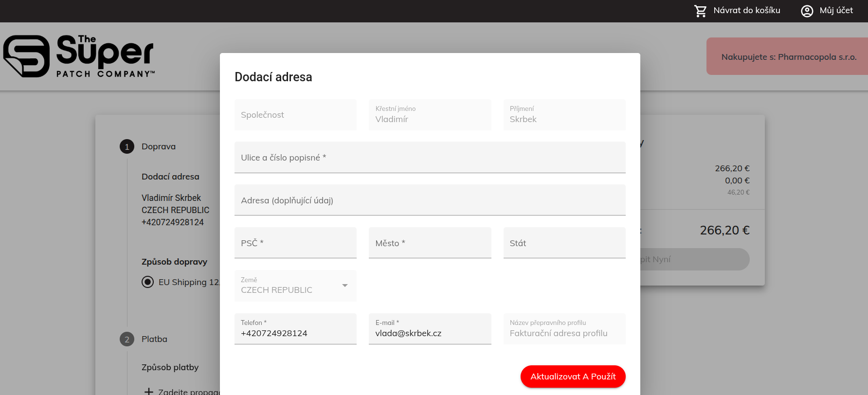This screenshot has height=395, width=868.
Task: Click the shopping cart icon
Action: [700, 11]
